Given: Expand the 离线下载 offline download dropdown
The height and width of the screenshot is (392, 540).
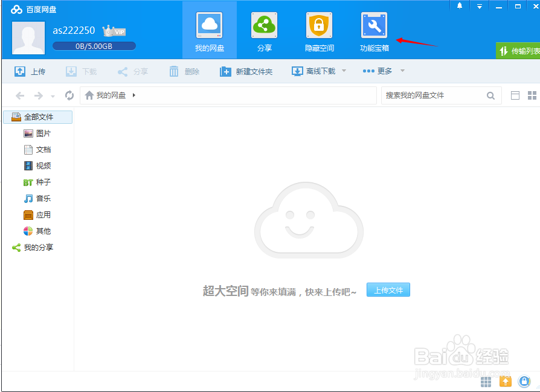Looking at the screenshot, I should [346, 71].
